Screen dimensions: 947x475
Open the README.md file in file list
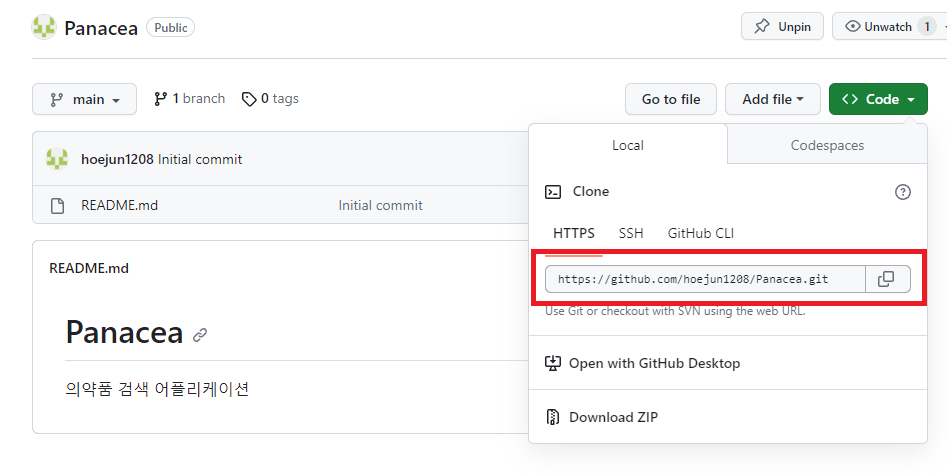pyautogui.click(x=120, y=205)
